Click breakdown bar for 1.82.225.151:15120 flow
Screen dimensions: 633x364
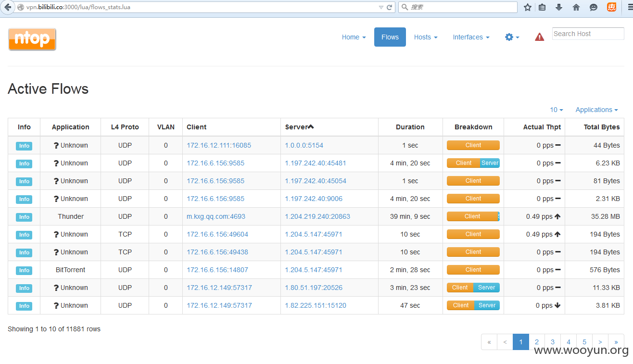click(473, 305)
